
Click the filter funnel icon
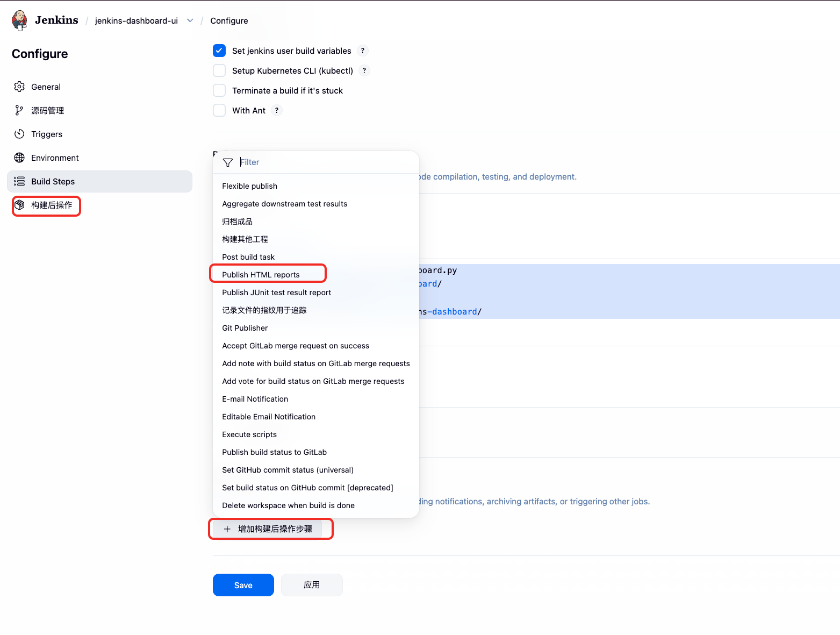[x=228, y=162]
